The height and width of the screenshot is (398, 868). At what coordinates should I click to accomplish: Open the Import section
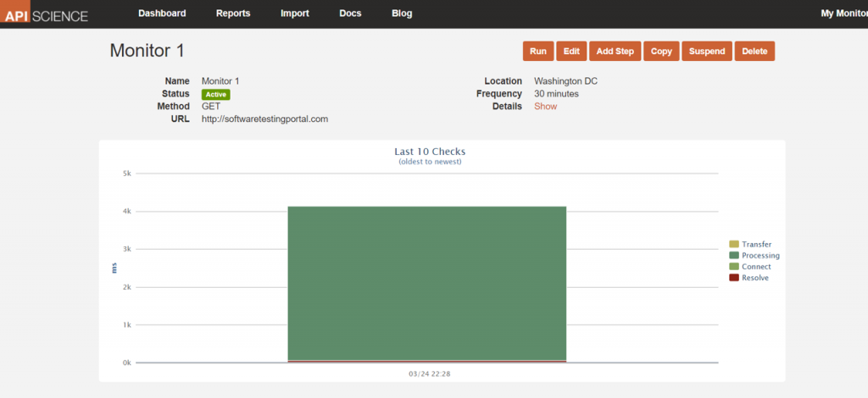295,14
